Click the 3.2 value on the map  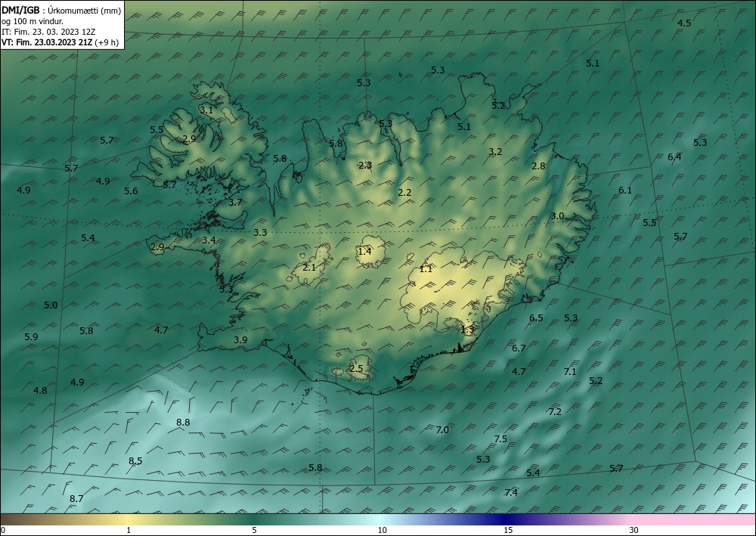tap(495, 152)
